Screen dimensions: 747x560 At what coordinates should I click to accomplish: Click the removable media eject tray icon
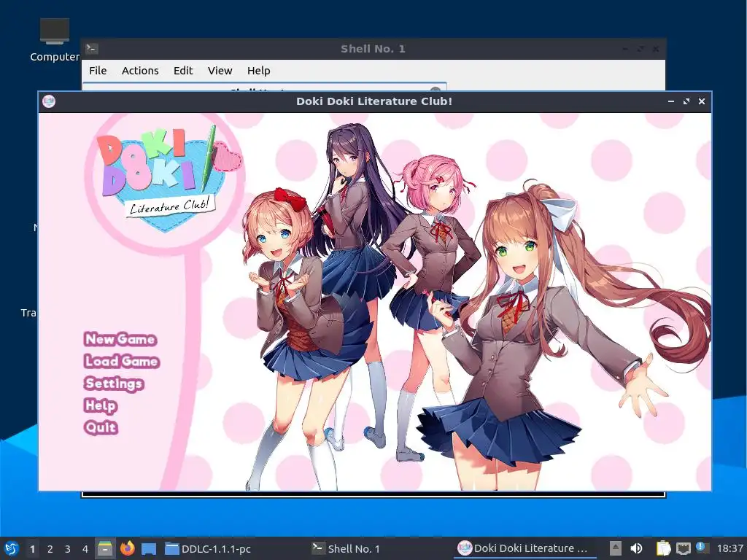click(x=616, y=548)
